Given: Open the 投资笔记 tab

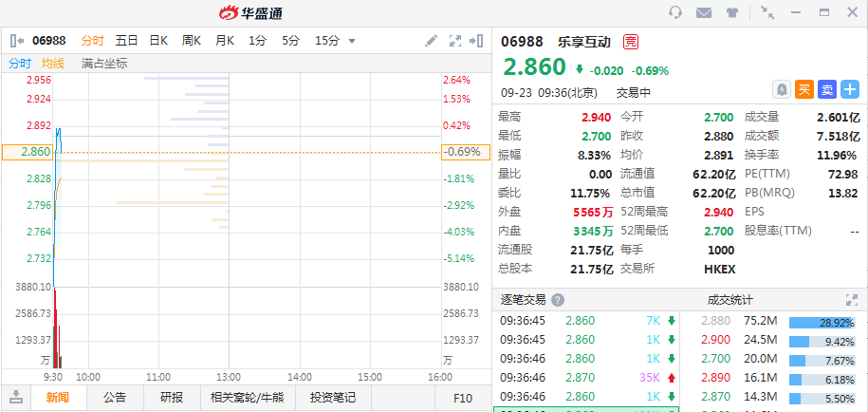Looking at the screenshot, I should click(333, 398).
